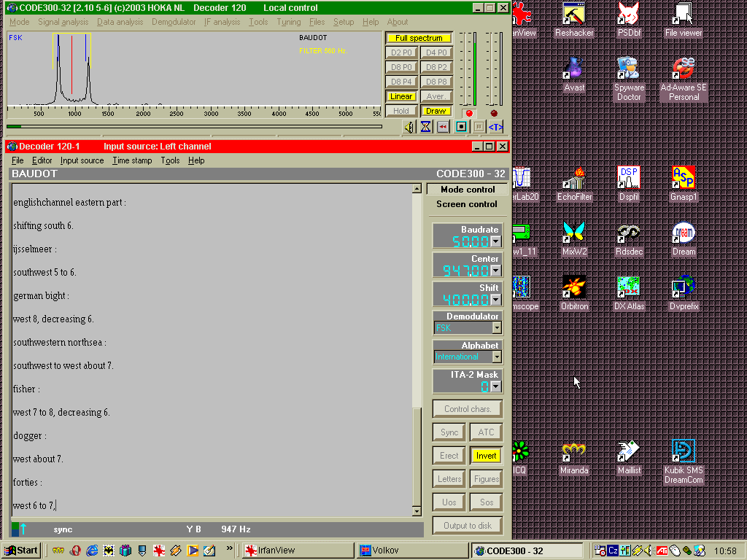Image resolution: width=747 pixels, height=560 pixels.
Task: Open Dream desktop icon
Action: [683, 238]
